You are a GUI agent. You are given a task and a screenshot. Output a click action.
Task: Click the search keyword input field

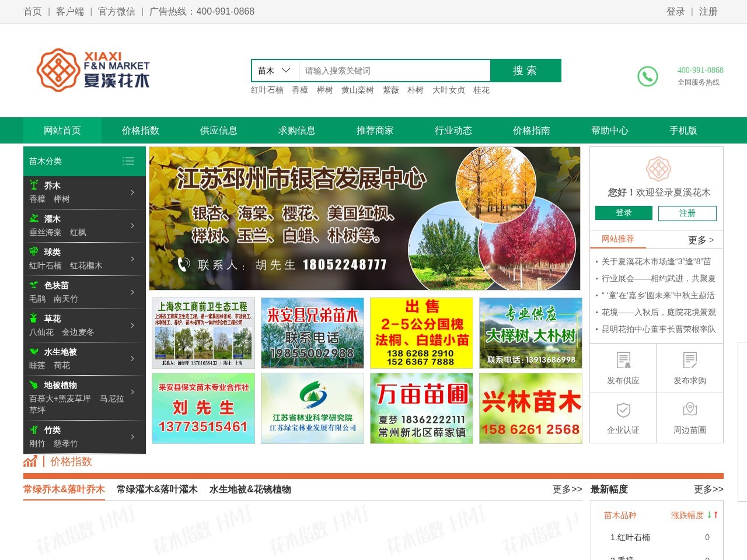tap(395, 71)
